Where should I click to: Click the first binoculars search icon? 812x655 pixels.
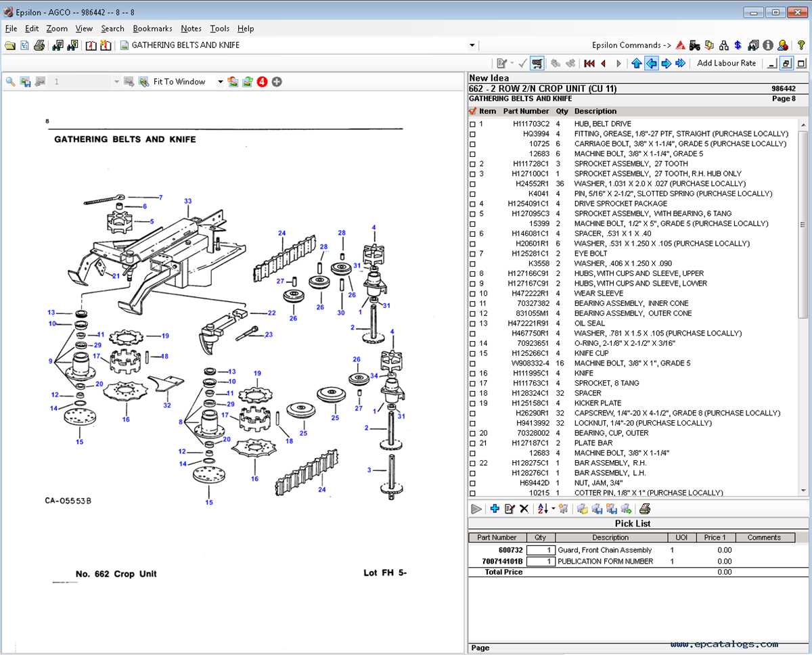[58, 45]
